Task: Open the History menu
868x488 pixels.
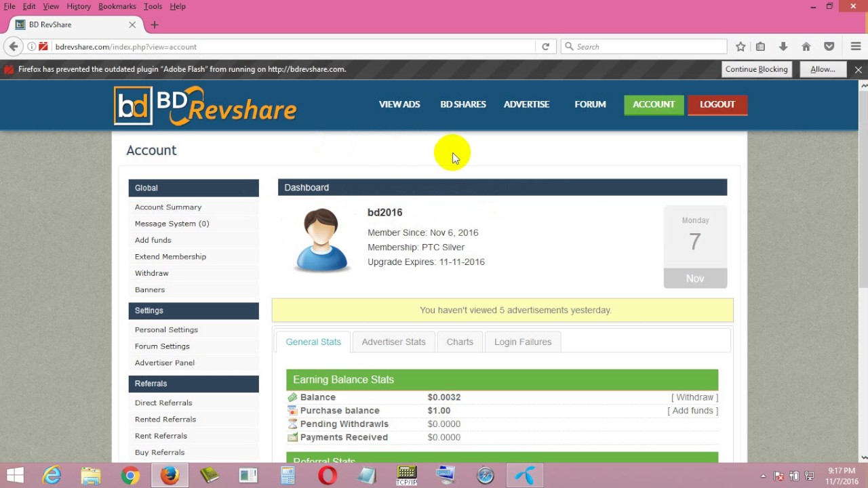Action: click(x=79, y=6)
